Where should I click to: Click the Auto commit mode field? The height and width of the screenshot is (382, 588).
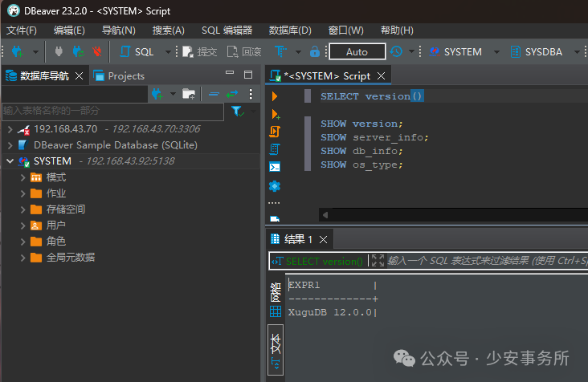click(357, 51)
